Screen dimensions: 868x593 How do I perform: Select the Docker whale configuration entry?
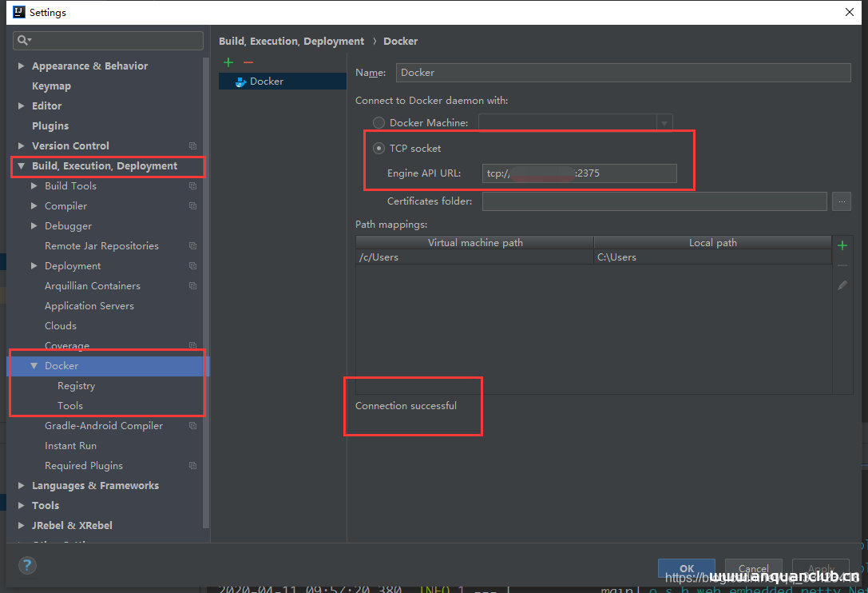coord(283,82)
